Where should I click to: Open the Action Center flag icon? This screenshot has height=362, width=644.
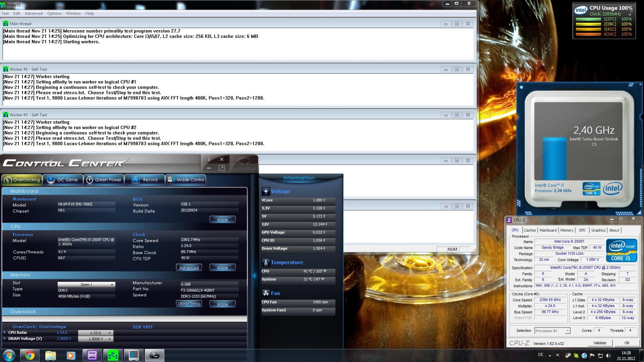point(592,356)
